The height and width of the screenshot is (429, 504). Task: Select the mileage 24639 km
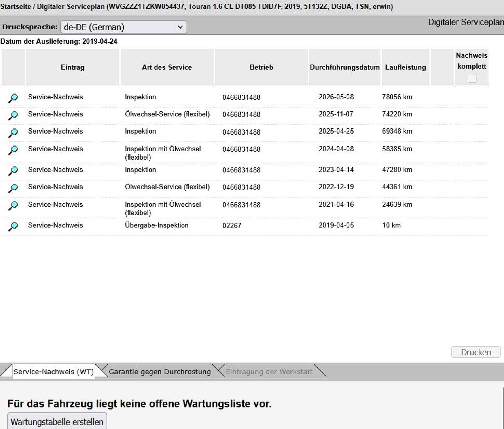pyautogui.click(x=397, y=204)
